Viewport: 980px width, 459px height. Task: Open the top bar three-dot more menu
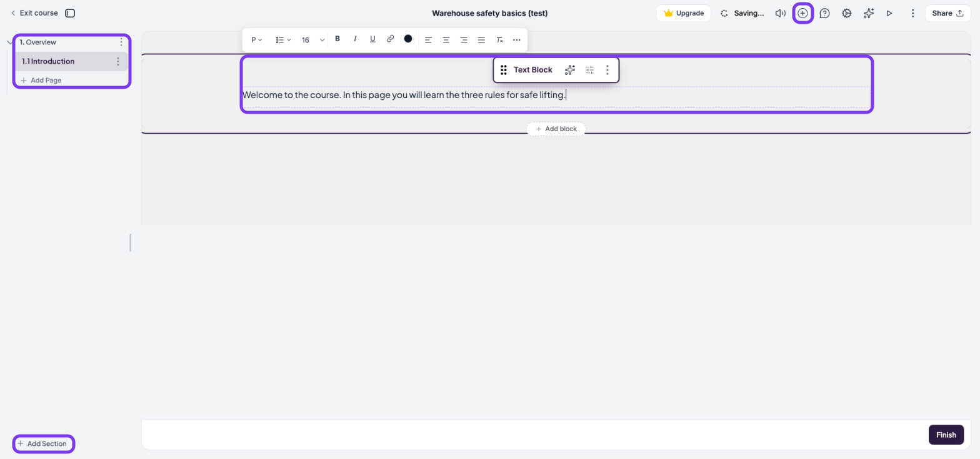(x=912, y=13)
